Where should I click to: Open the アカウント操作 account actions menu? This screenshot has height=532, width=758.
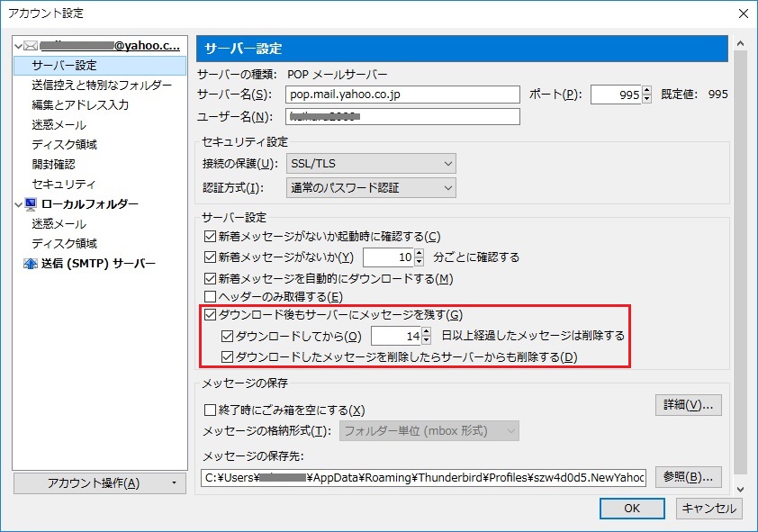pyautogui.click(x=100, y=483)
